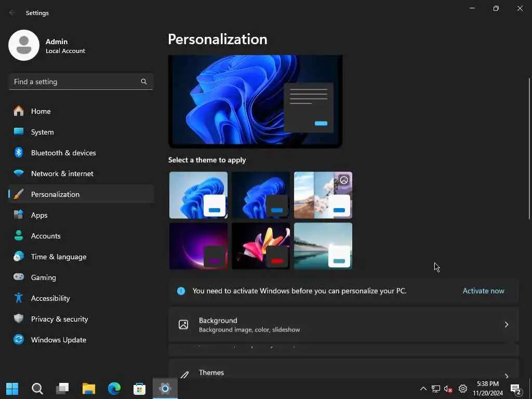Screen dimensions: 532x399
Task: Open Windows Update settings
Action: click(81, 339)
